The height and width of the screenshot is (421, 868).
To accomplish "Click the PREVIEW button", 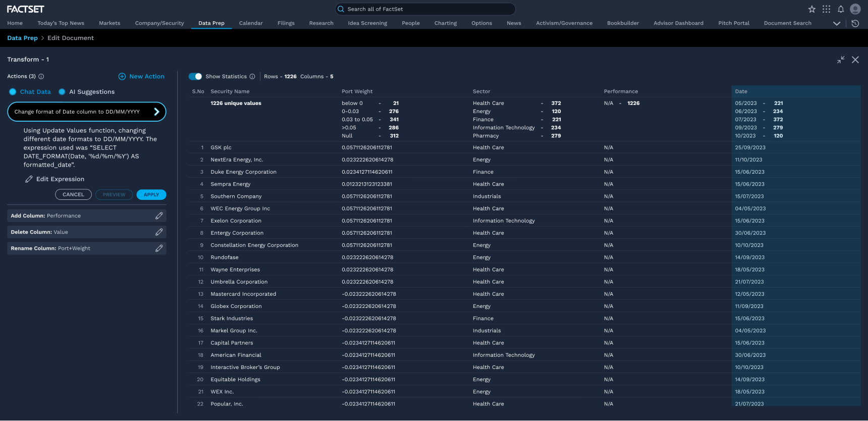I will 114,195.
